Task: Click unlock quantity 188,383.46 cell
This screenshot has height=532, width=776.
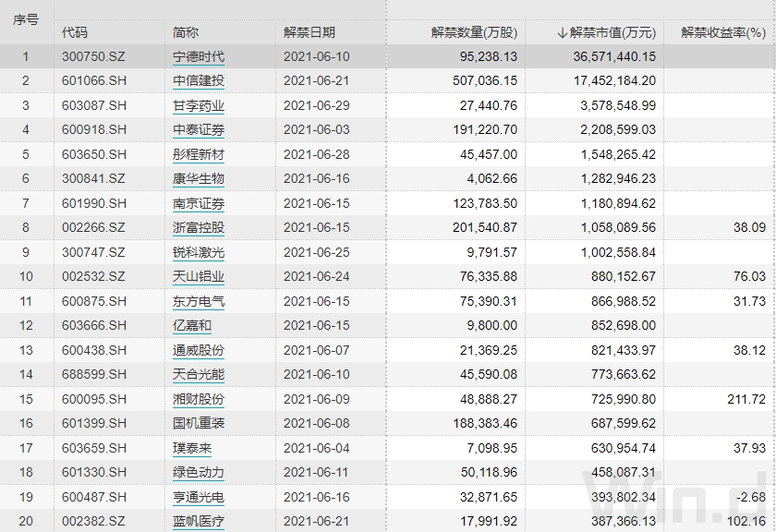Action: [485, 424]
